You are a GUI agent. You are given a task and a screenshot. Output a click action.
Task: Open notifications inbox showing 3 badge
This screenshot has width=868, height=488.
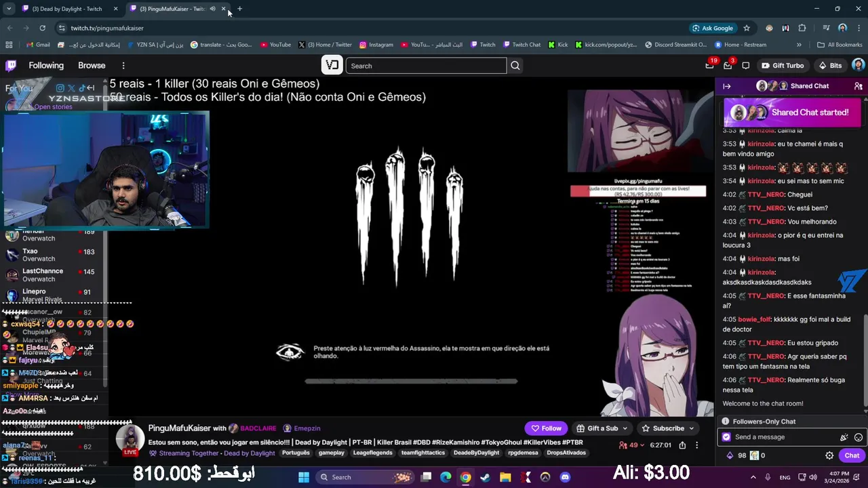point(728,66)
